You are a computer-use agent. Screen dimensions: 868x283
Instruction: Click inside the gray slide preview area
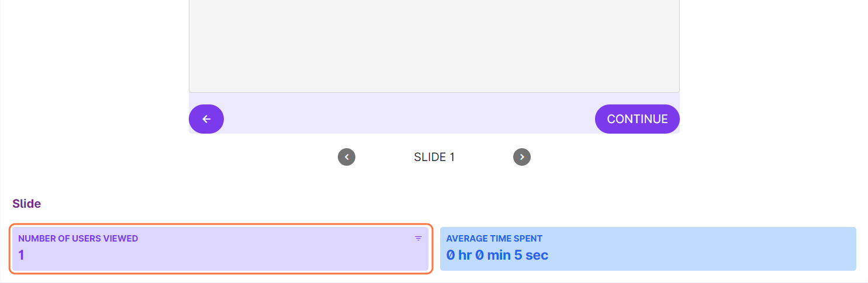coord(434,47)
